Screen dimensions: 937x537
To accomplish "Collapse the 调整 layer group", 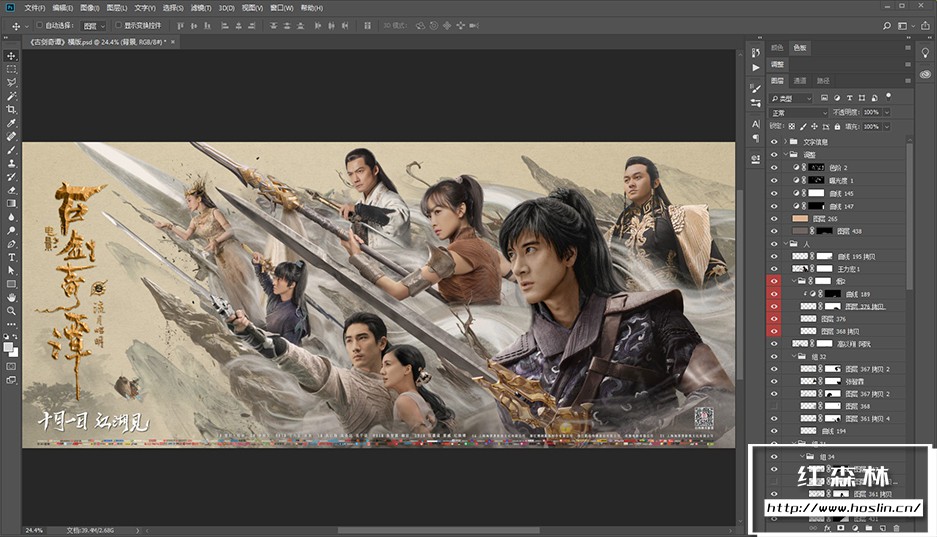I will (x=785, y=155).
